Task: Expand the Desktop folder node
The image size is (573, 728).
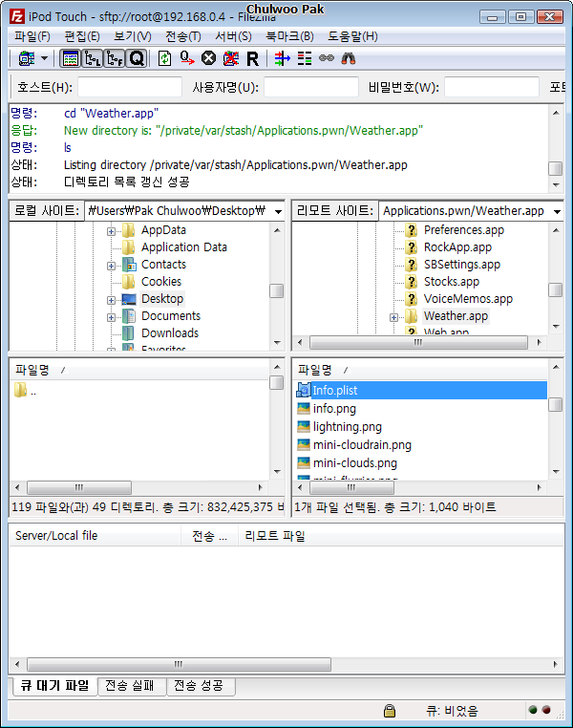Action: tap(112, 300)
